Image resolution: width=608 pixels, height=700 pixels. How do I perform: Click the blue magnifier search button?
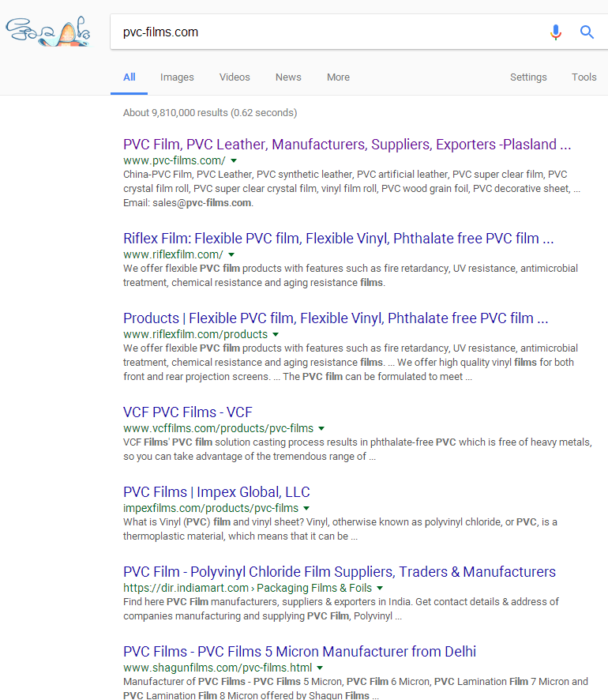click(587, 32)
